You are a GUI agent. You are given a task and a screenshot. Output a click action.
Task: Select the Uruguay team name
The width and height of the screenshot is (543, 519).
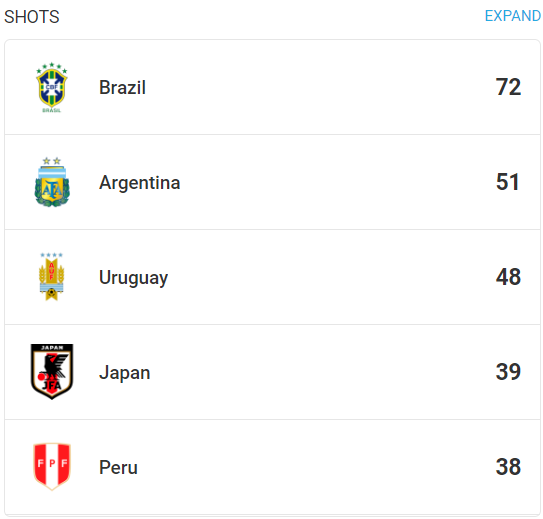tap(133, 278)
